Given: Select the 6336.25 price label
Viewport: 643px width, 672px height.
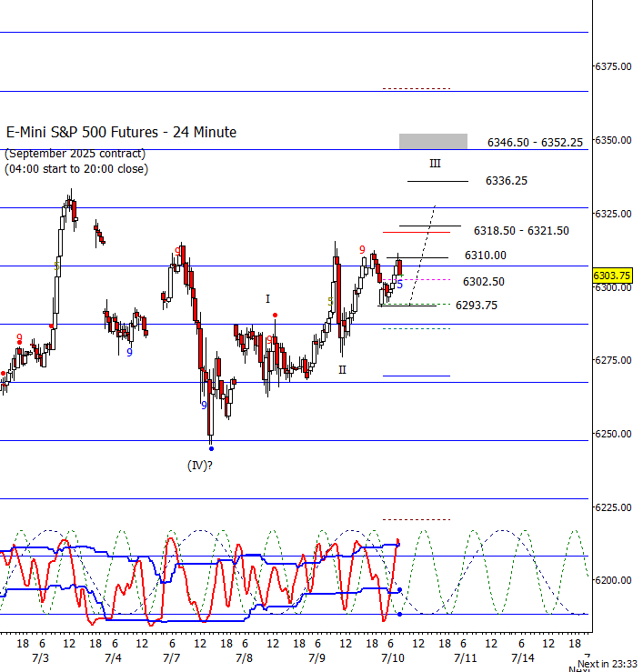Looking at the screenshot, I should (507, 181).
